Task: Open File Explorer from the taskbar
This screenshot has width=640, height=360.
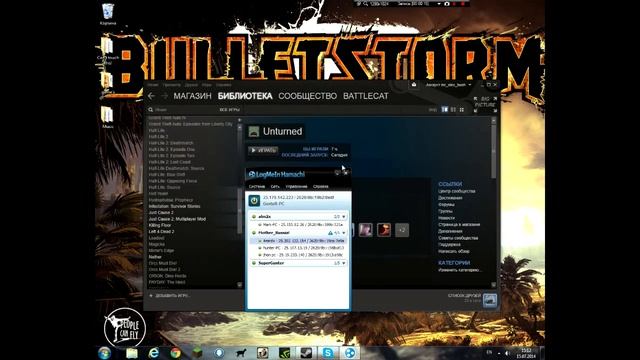Action: pyautogui.click(x=132, y=353)
